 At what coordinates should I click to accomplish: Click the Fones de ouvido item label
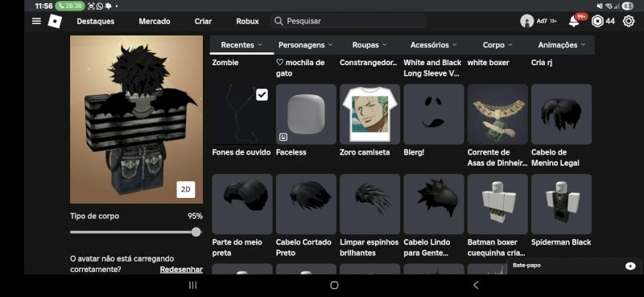coord(242,152)
